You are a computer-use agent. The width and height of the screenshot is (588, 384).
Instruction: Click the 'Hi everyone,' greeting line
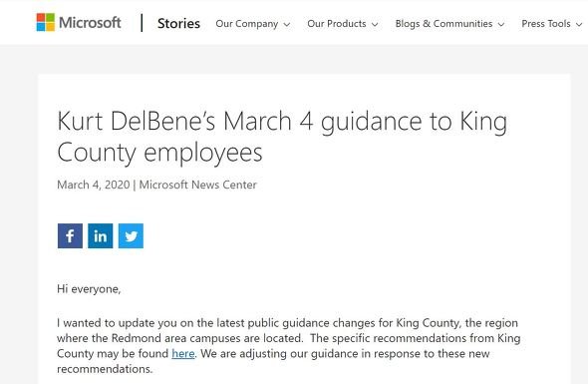(x=89, y=289)
